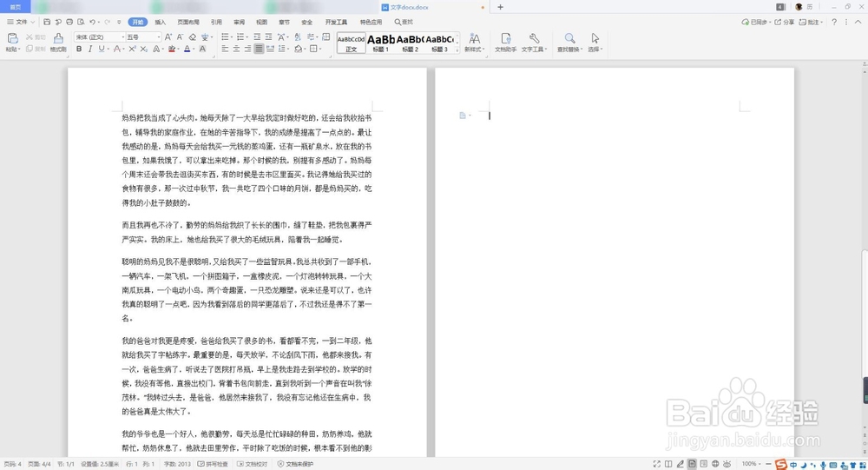The width and height of the screenshot is (868, 470).
Task: Apply superscript X² formatting
Action: pyautogui.click(x=132, y=49)
